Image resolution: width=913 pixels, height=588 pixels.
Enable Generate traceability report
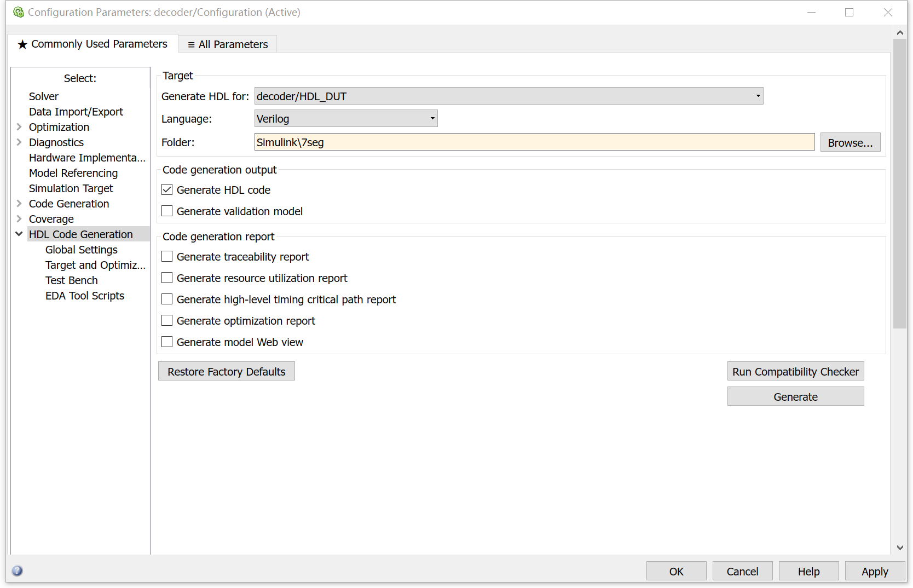click(x=167, y=257)
